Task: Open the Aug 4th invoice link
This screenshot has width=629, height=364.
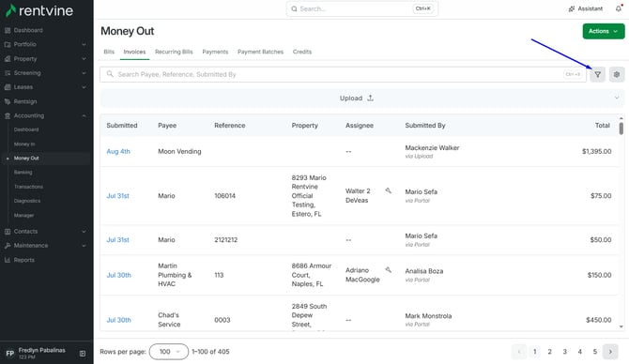Action: tap(118, 152)
